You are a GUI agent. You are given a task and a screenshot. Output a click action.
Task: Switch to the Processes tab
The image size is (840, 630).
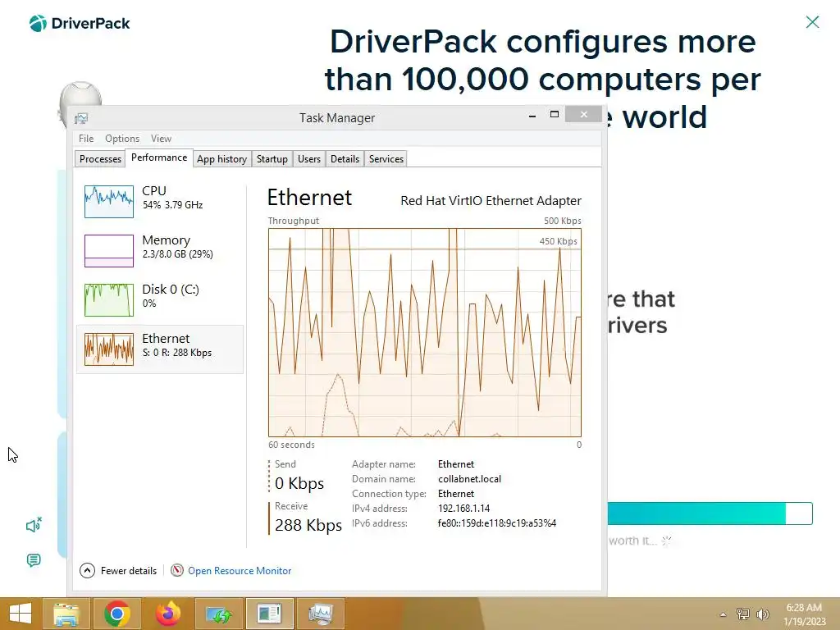(100, 159)
